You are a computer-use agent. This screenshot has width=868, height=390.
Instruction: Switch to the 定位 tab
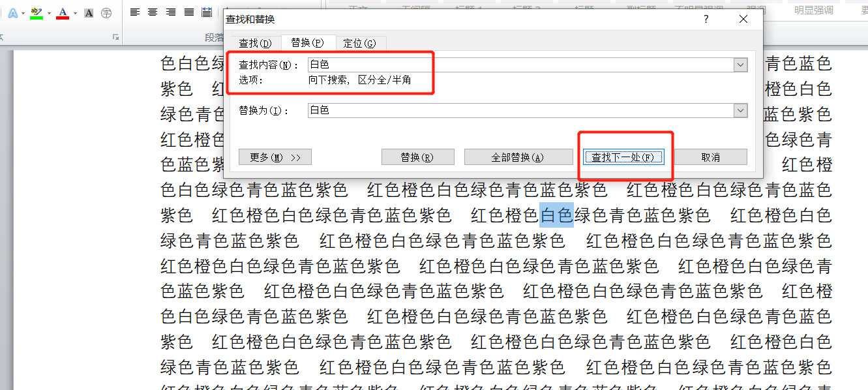359,43
